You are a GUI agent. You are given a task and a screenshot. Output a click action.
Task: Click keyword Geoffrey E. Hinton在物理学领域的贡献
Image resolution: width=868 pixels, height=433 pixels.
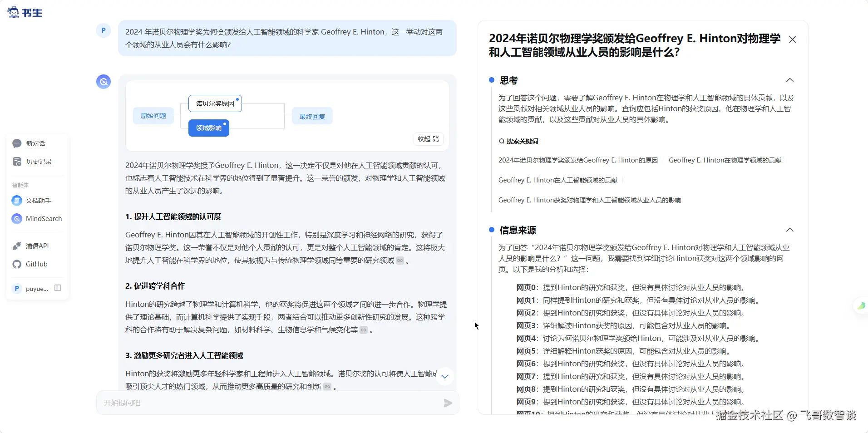click(725, 160)
